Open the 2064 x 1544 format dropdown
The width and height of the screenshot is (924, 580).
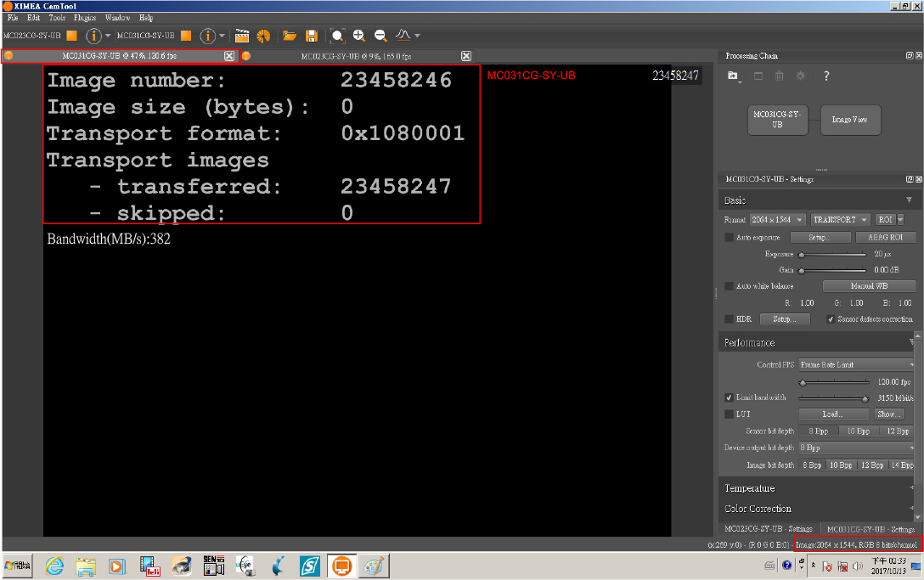777,220
